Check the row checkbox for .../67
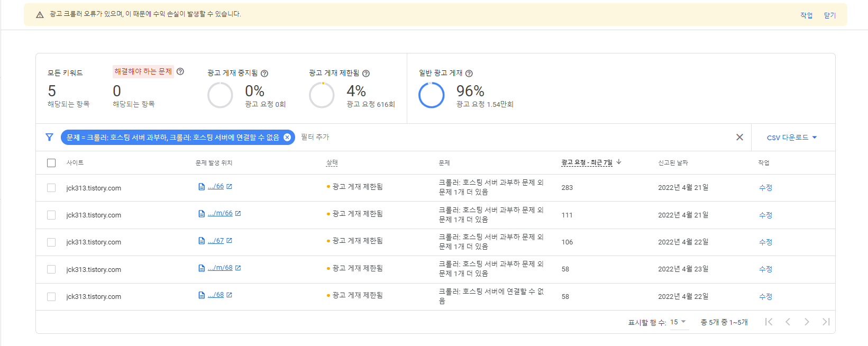Screen dimensions: 868x346 51,242
